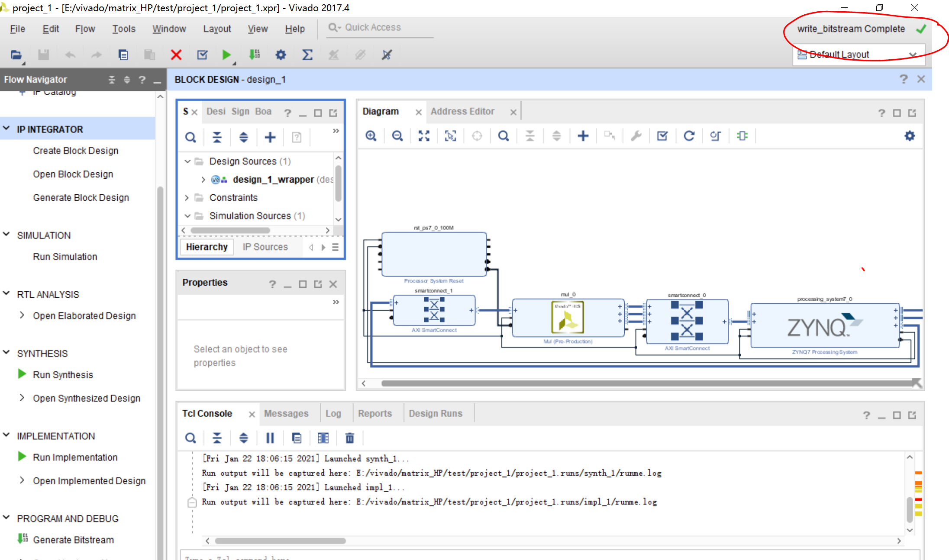Screen dimensions: 949x560
Task: Click Run Synthesis
Action: [x=63, y=375]
